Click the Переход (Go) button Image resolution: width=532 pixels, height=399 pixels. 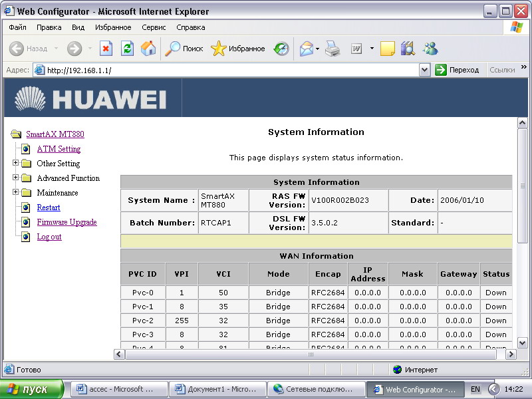point(457,70)
